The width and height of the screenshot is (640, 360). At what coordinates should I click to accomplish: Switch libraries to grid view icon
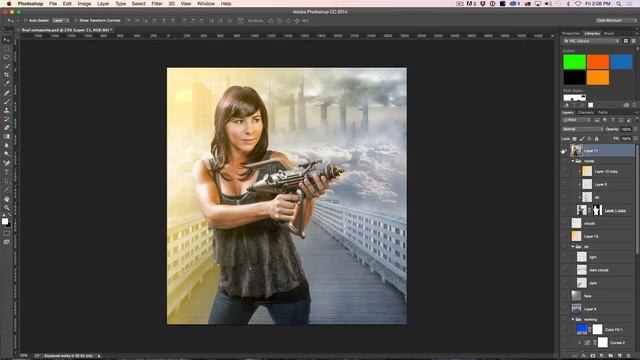pyautogui.click(x=626, y=41)
